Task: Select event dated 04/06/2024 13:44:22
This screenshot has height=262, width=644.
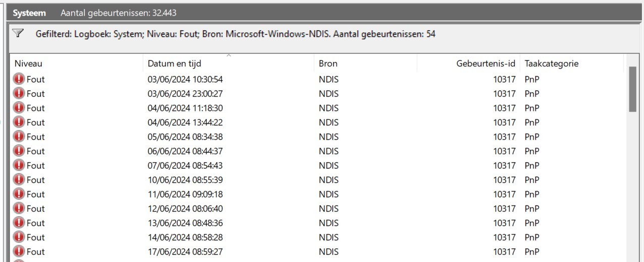Action: coord(317,122)
